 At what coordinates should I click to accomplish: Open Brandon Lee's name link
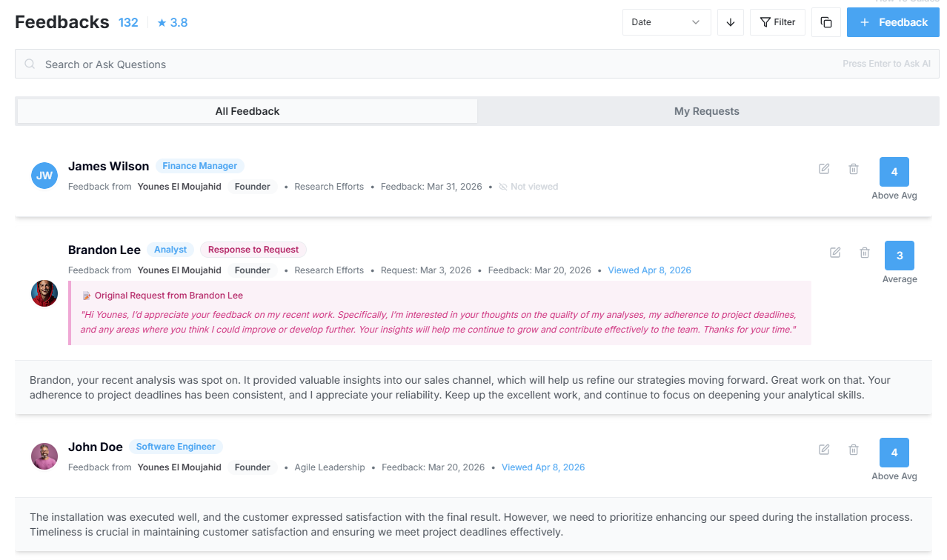pyautogui.click(x=104, y=250)
